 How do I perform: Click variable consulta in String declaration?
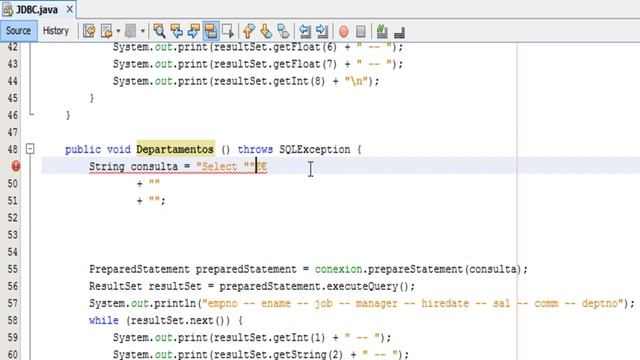click(154, 167)
